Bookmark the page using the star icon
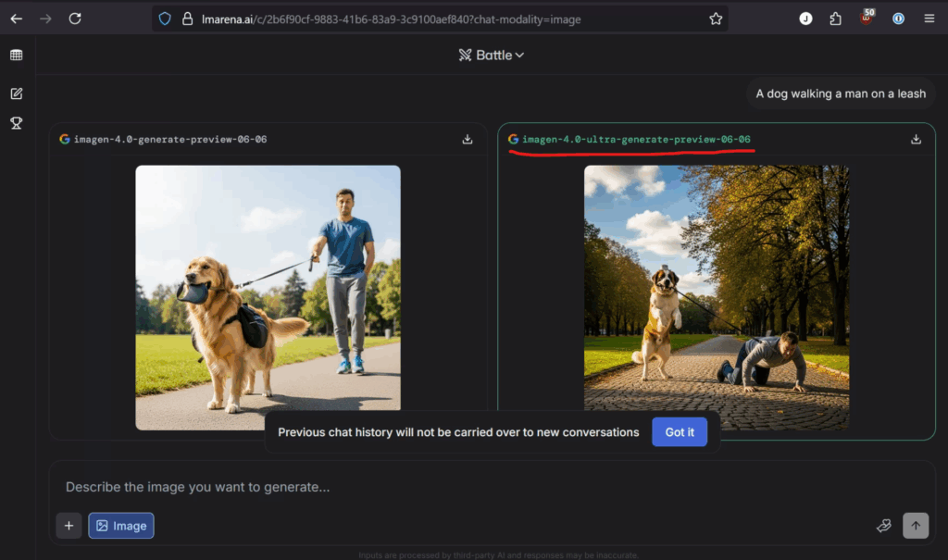Image resolution: width=948 pixels, height=560 pixels. 715,18
